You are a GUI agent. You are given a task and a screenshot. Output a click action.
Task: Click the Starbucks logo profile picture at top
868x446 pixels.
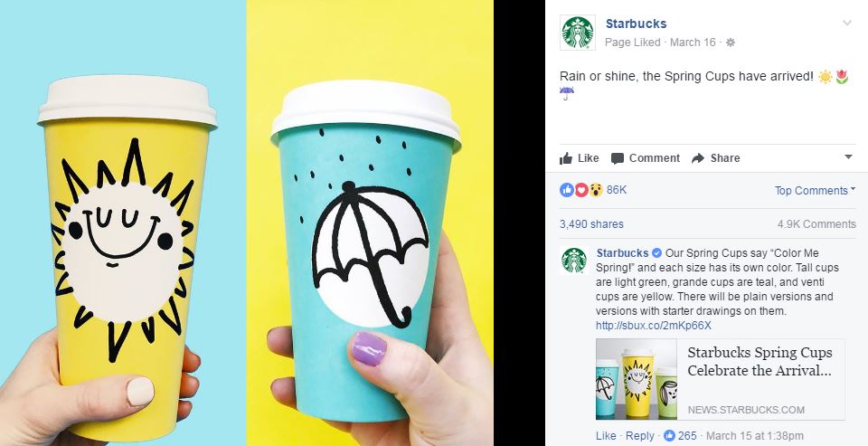coord(578,33)
